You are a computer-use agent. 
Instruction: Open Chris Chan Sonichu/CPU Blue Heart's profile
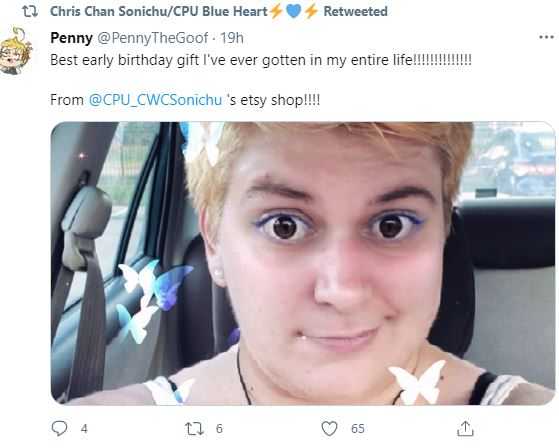[x=159, y=11]
